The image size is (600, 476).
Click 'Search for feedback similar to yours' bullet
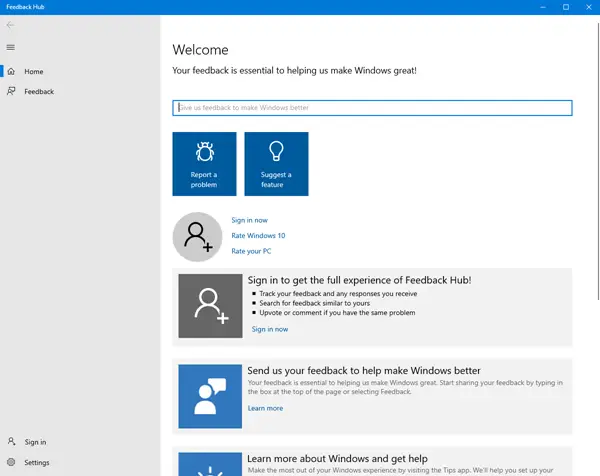click(315, 303)
